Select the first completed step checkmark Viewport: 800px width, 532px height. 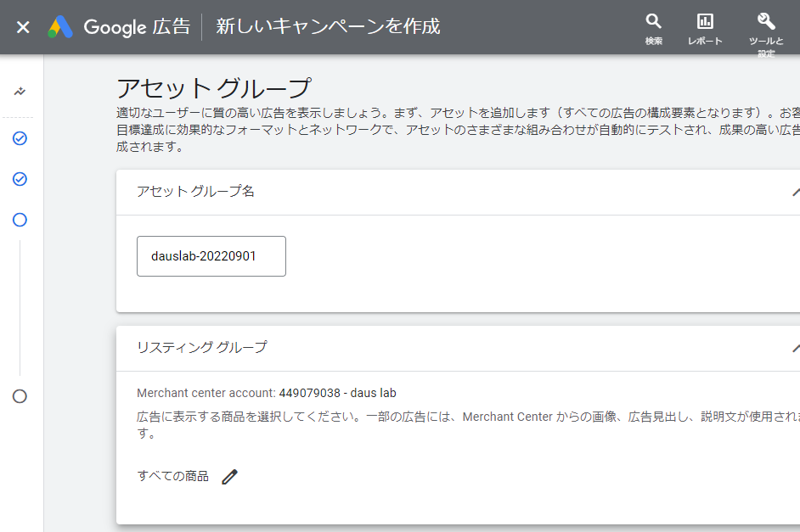tap(20, 138)
